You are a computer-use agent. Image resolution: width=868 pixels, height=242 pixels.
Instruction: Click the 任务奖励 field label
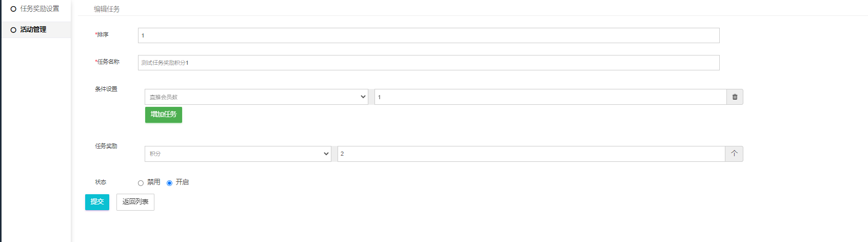tap(106, 146)
